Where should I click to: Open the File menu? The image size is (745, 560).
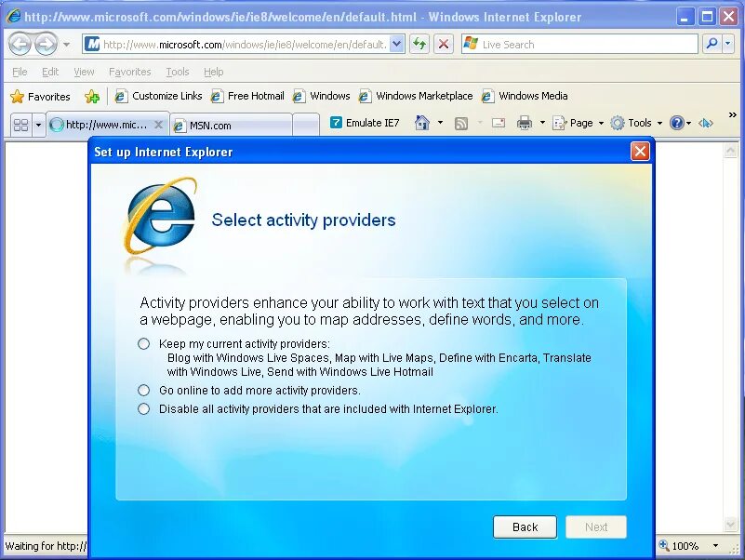point(20,72)
